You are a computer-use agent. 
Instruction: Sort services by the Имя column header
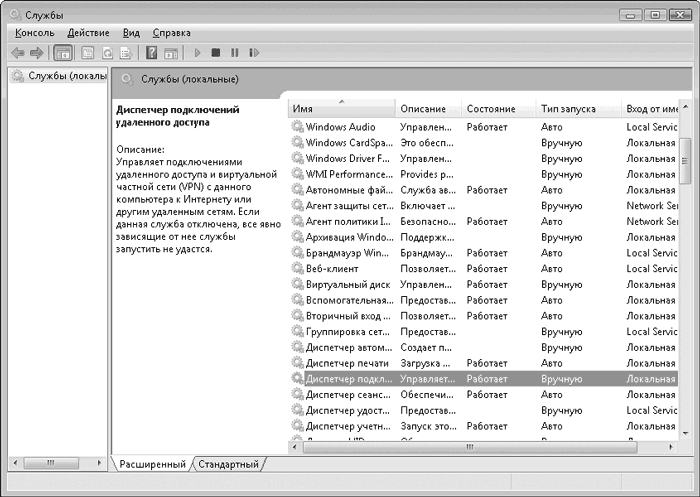340,108
